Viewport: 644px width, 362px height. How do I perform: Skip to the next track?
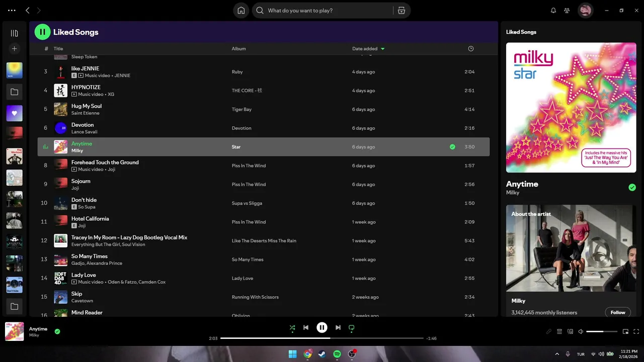(x=338, y=327)
